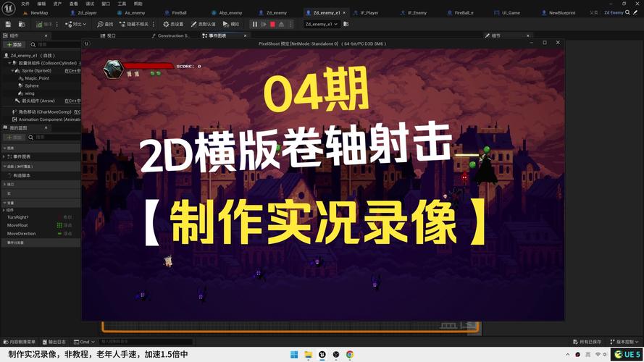644x362 pixels.
Task: Click the Unreal Engine logo icon
Action: coord(8,8)
